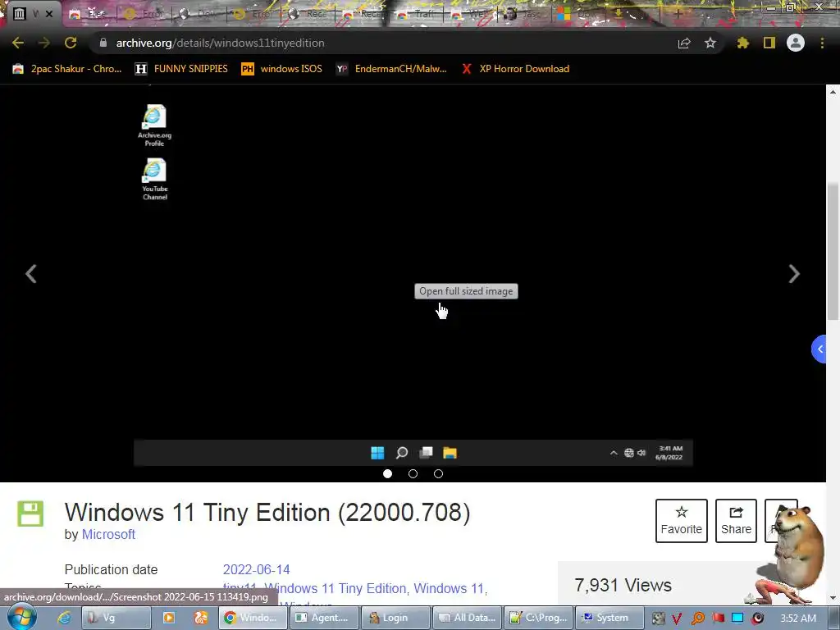Switch to the Traff... browser tab
The width and height of the screenshot is (840, 630).
(x=416, y=14)
